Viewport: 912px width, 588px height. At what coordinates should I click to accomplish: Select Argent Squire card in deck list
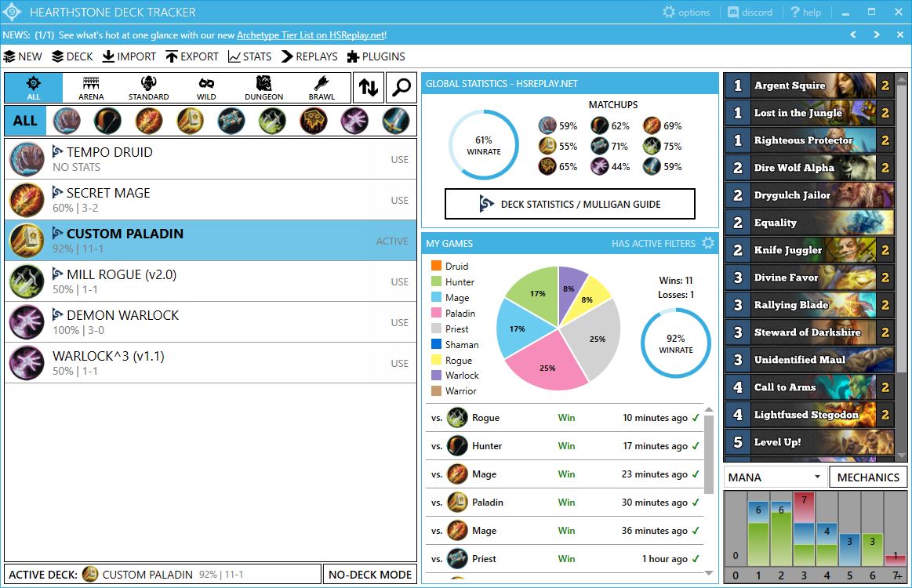pyautogui.click(x=809, y=85)
